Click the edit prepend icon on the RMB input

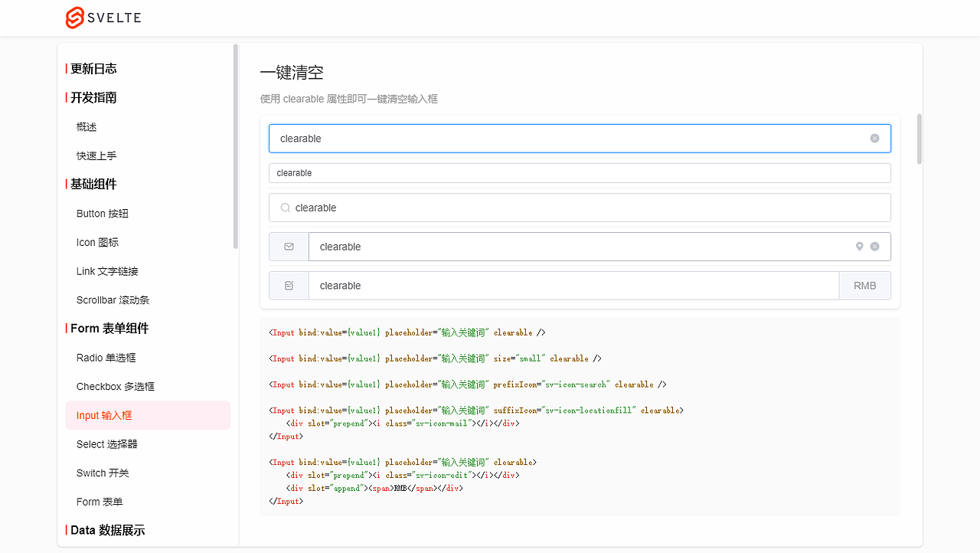(288, 285)
